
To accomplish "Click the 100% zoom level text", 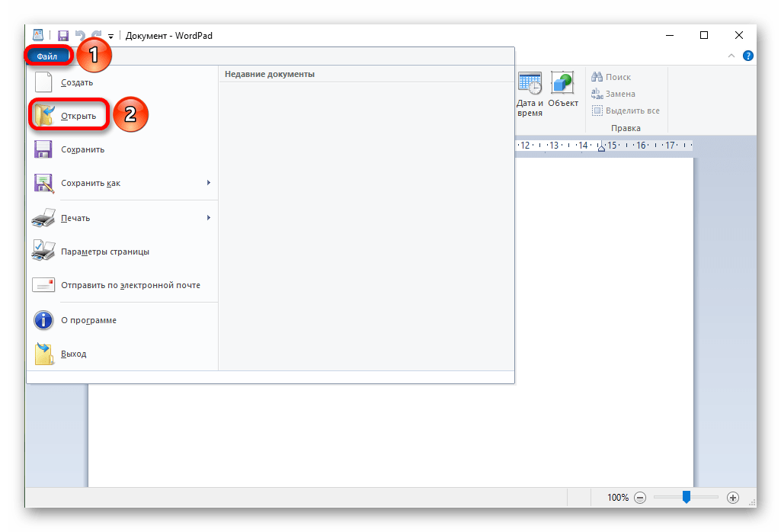I will (x=618, y=498).
